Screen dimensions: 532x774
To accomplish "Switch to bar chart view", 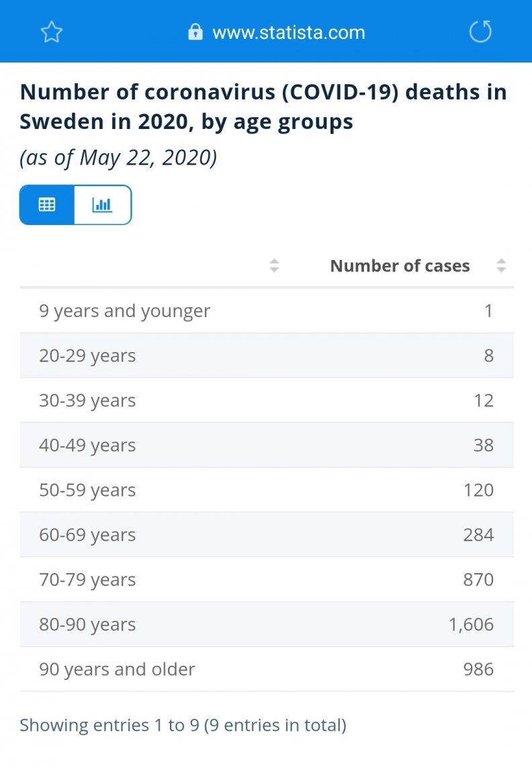I will [102, 205].
